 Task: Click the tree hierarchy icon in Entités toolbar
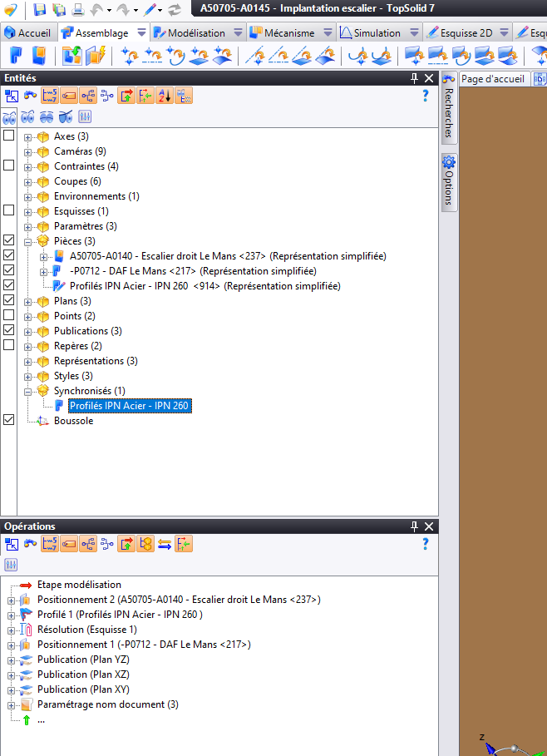click(88, 96)
